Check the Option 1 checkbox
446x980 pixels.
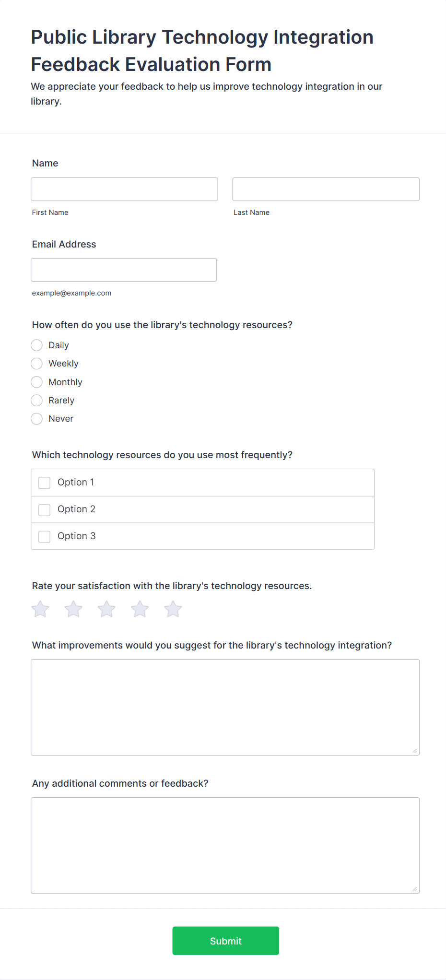[x=45, y=483]
